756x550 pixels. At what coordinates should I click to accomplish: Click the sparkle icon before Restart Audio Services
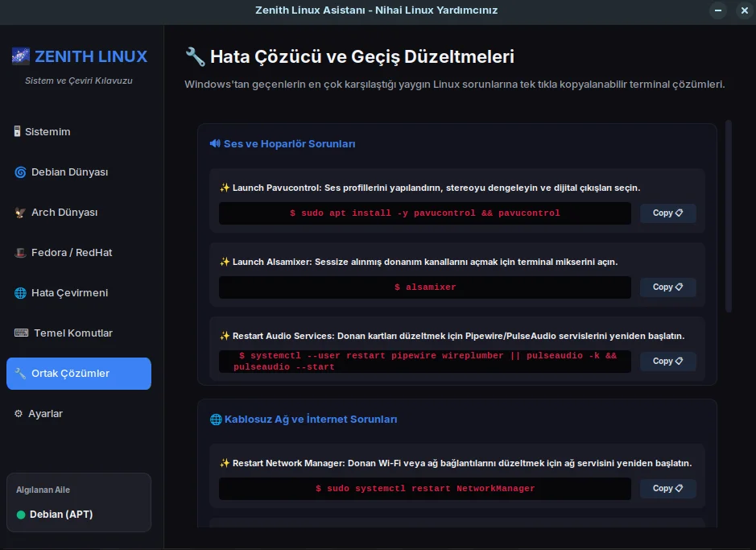click(225, 336)
